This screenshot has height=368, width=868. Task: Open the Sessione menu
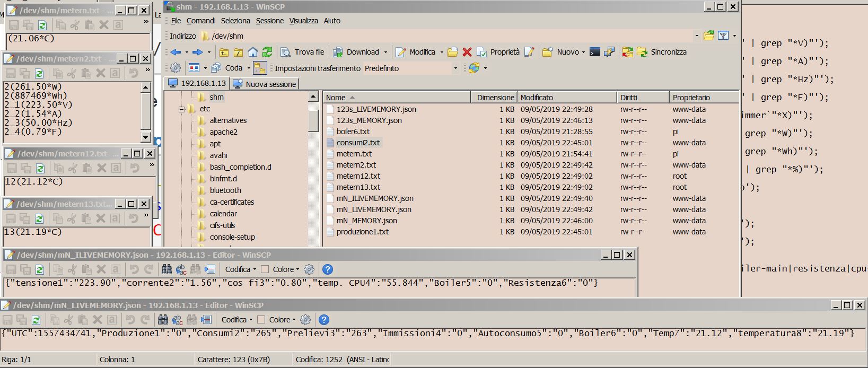pyautogui.click(x=270, y=21)
